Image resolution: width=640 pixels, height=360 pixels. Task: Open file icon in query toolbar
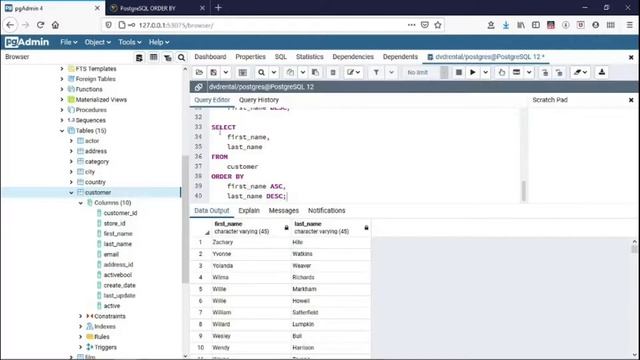199,72
